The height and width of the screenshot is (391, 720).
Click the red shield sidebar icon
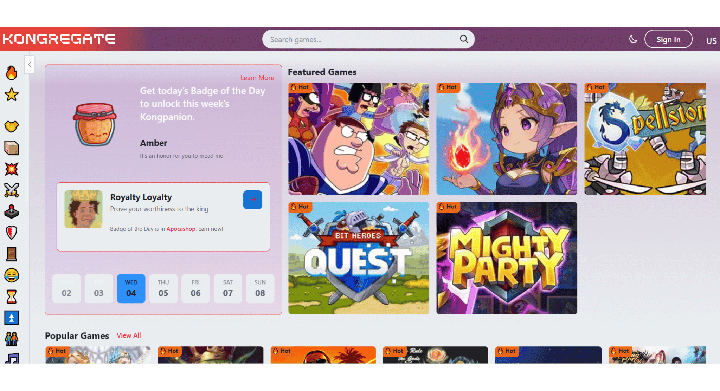[11, 233]
